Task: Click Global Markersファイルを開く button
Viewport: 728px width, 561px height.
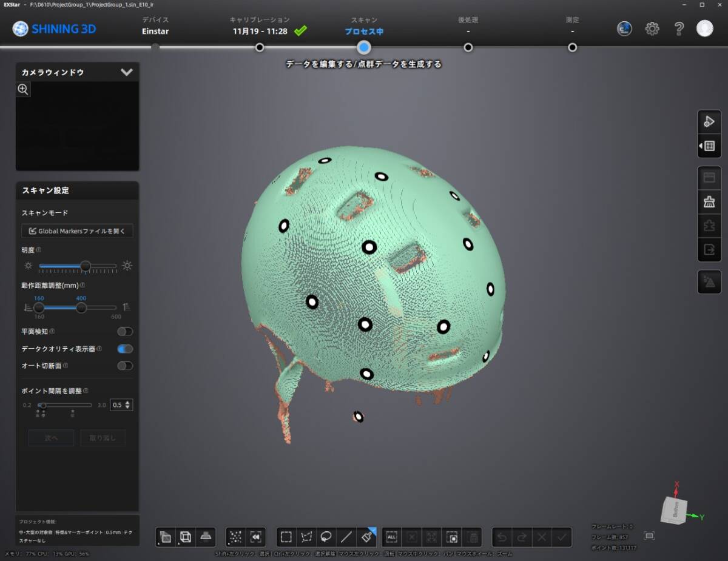Action: tap(77, 231)
